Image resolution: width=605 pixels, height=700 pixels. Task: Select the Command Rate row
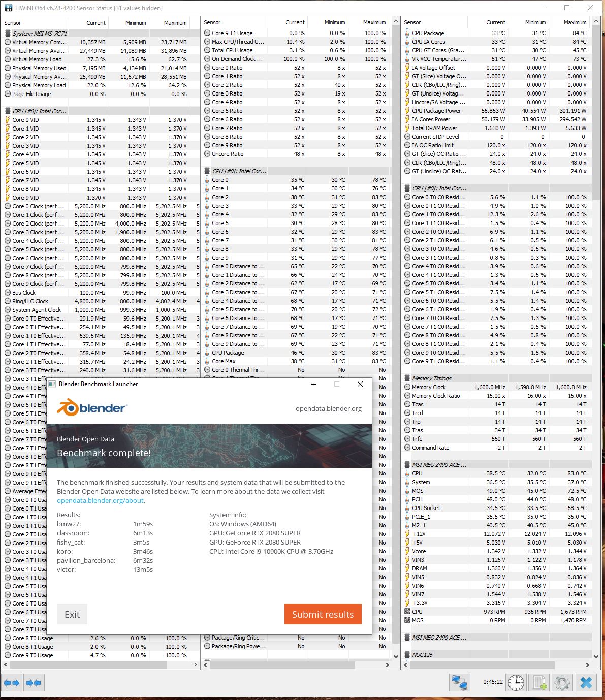coord(496,448)
